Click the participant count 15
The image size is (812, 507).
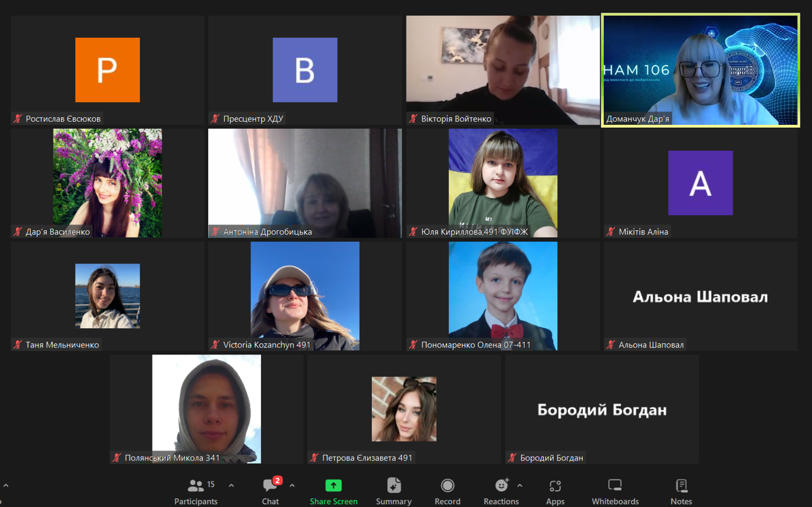tap(211, 484)
